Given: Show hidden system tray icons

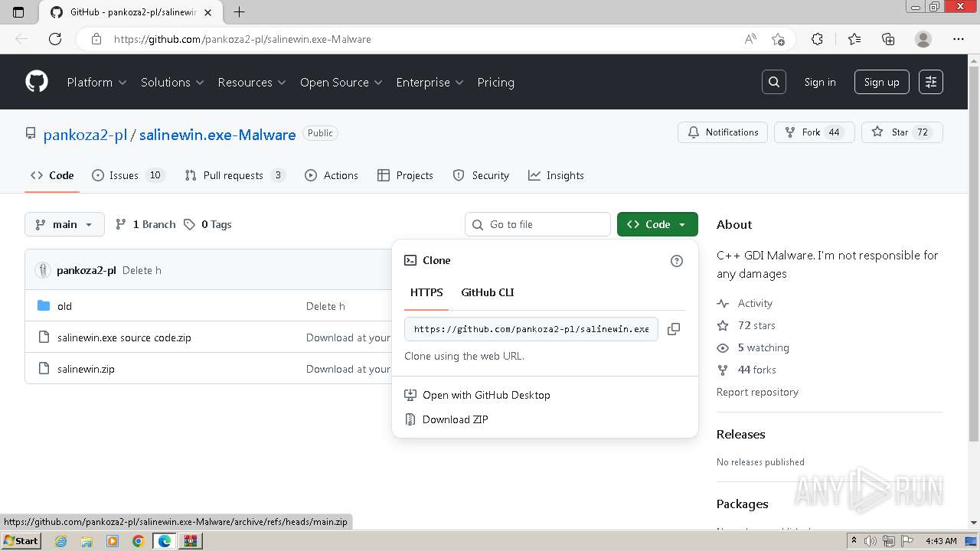Looking at the screenshot, I should coord(854,541).
